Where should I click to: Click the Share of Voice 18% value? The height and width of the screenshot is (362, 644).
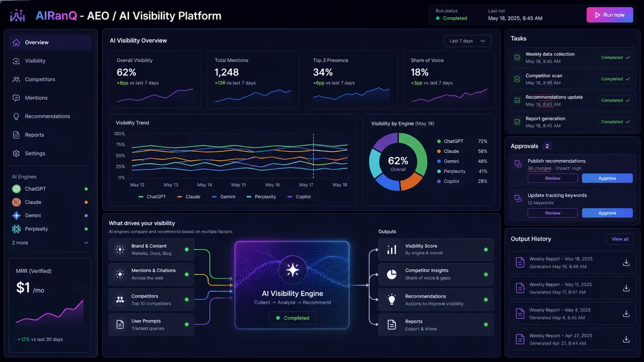(x=420, y=72)
